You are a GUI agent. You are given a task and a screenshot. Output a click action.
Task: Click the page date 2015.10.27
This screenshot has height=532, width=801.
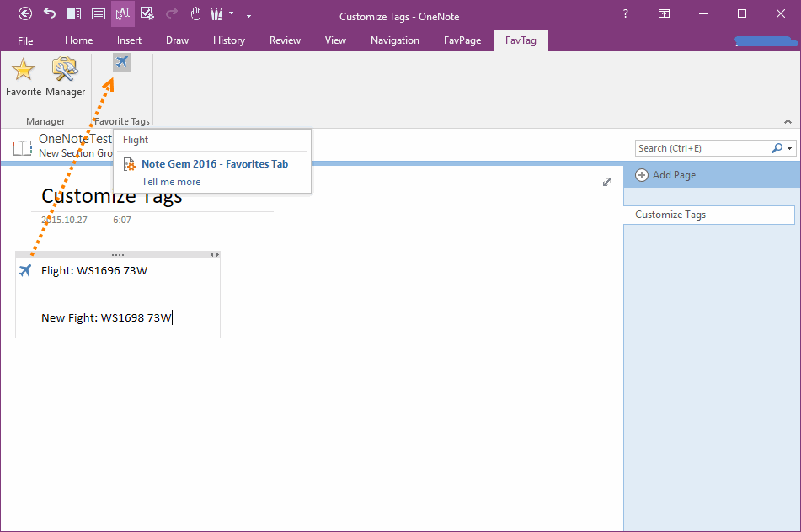64,220
